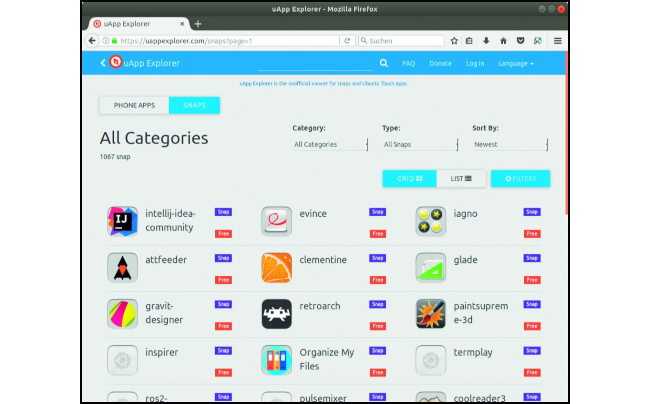
Task: Click the Free badge next to attfeeder
Action: point(223,280)
